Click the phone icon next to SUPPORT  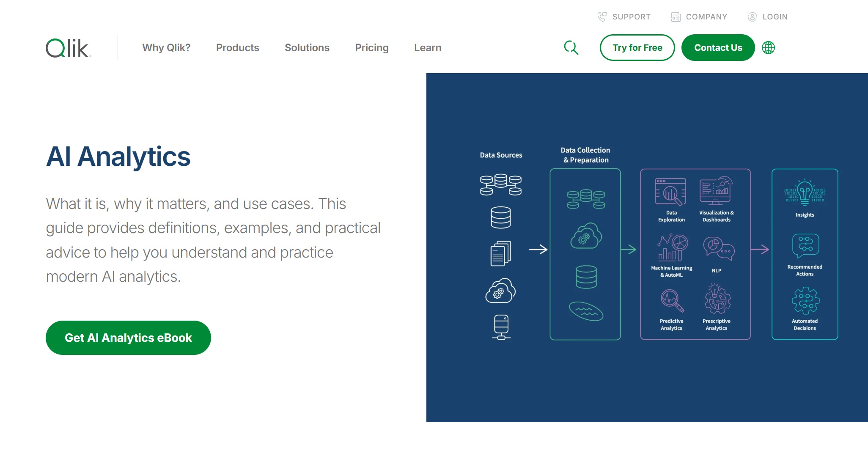coord(602,16)
